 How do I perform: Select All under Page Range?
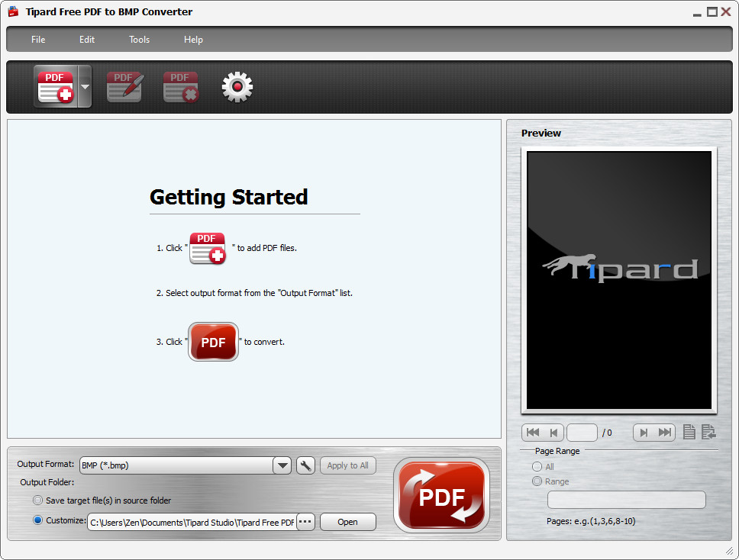coord(537,466)
